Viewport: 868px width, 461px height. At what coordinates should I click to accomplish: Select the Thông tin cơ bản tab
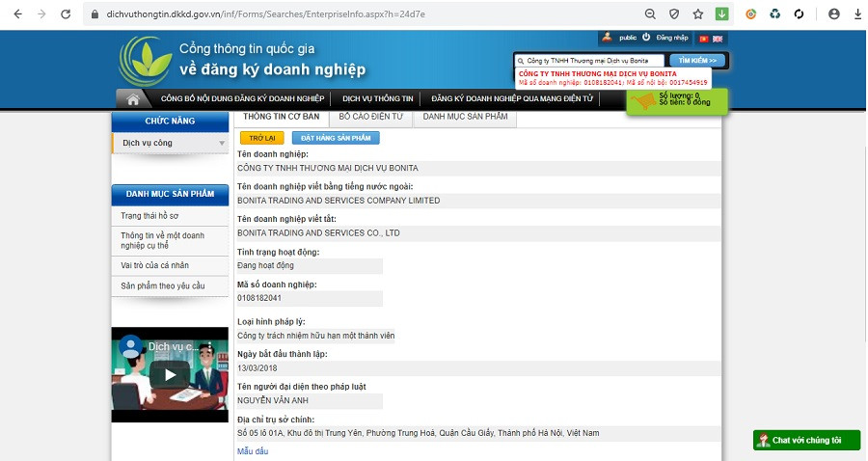pos(282,118)
